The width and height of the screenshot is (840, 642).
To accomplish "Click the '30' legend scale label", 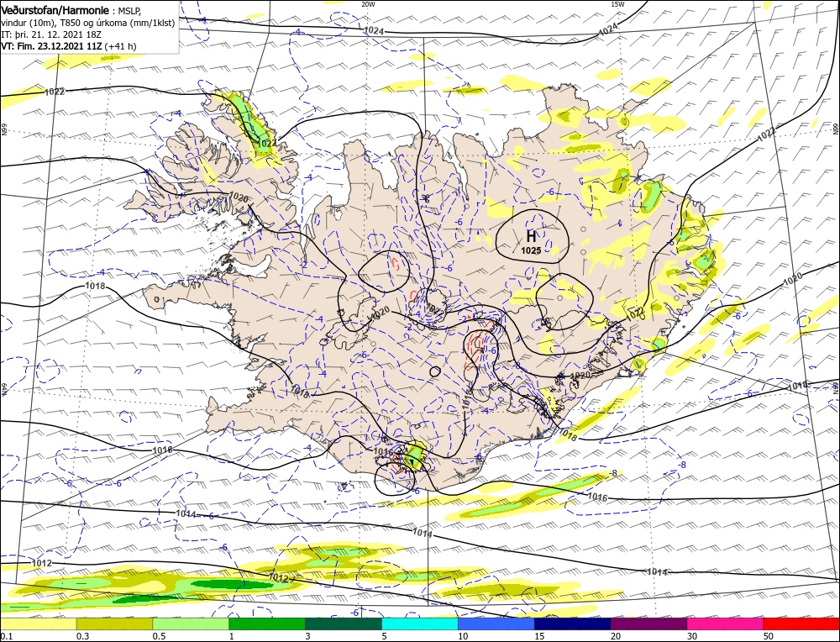I will 691,636.
